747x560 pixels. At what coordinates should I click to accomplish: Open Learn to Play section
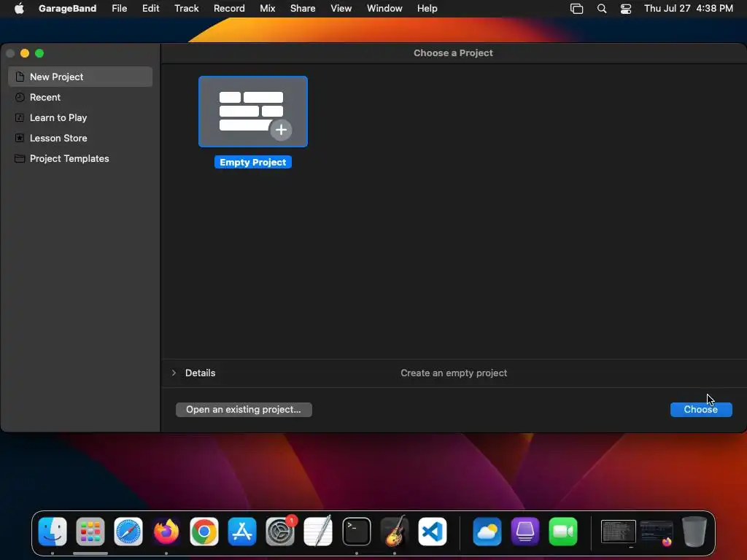click(80, 117)
